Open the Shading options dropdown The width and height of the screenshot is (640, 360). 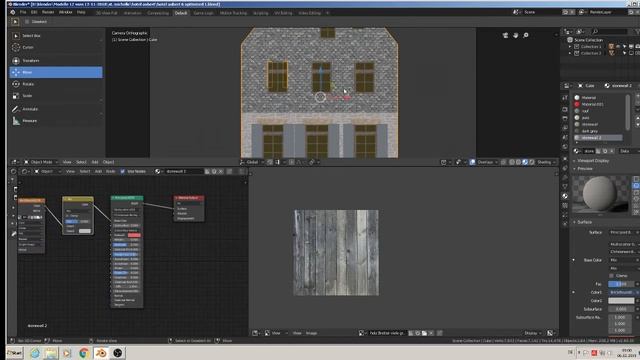pos(547,162)
